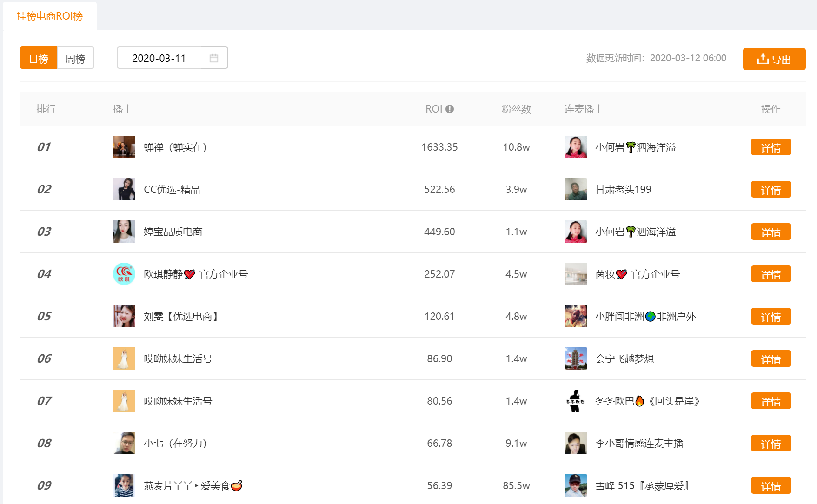Click 详情 in the rank 07 row
Image resolution: width=817 pixels, height=504 pixels.
pyautogui.click(x=771, y=401)
